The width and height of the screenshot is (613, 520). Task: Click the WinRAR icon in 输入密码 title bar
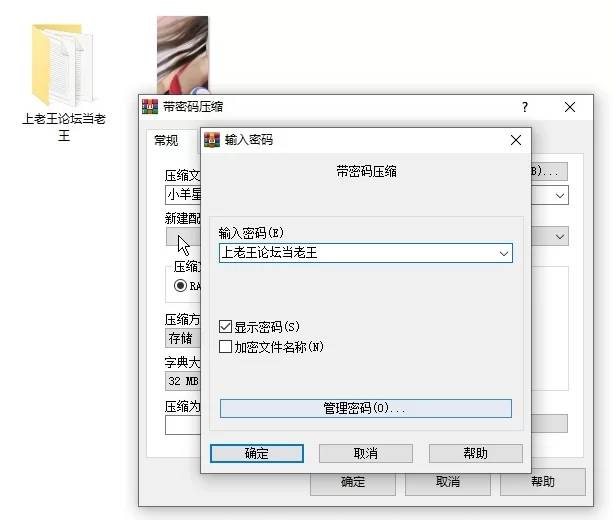[212, 140]
